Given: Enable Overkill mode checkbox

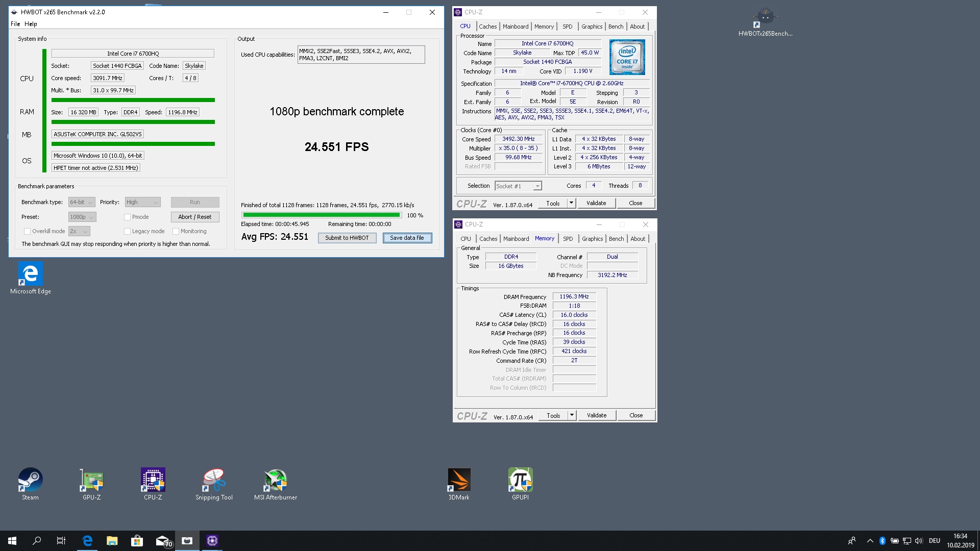Looking at the screenshot, I should pyautogui.click(x=27, y=231).
